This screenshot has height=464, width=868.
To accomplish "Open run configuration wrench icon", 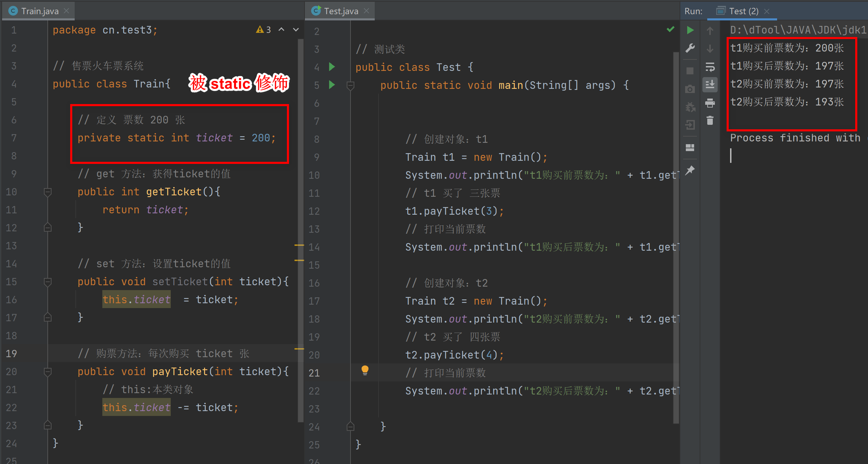I will click(690, 48).
